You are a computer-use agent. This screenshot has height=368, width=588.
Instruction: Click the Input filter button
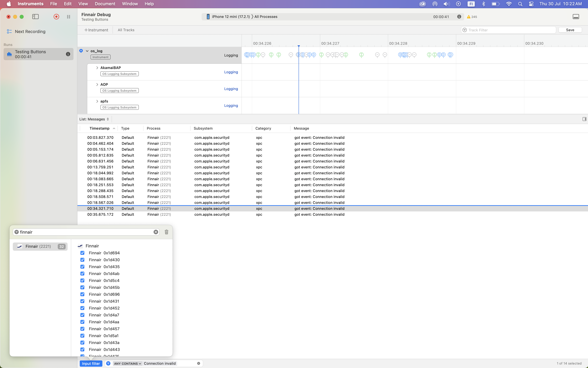91,363
